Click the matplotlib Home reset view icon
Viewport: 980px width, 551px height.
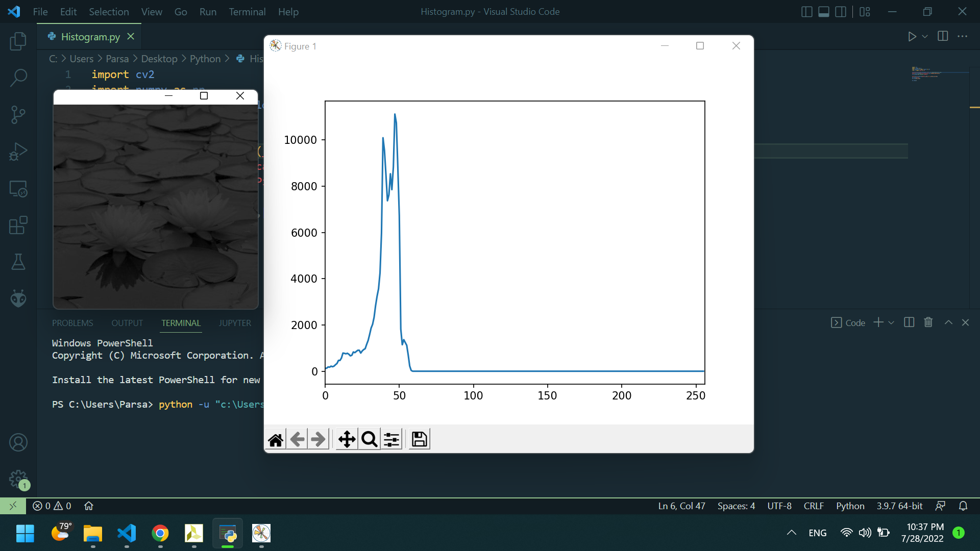276,439
